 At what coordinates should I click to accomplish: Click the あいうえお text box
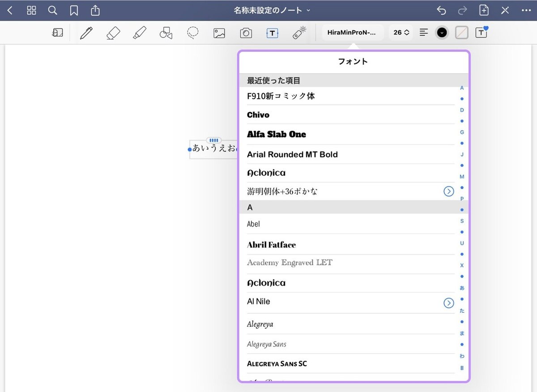(x=214, y=149)
